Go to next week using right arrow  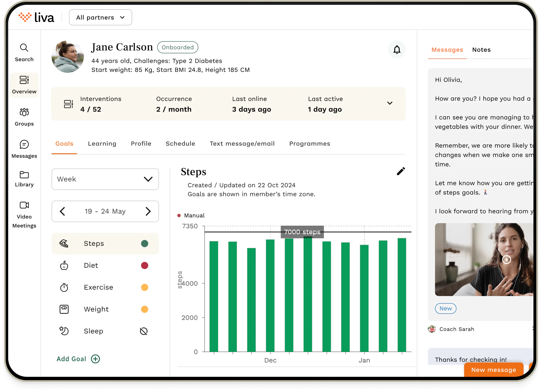[x=148, y=211]
